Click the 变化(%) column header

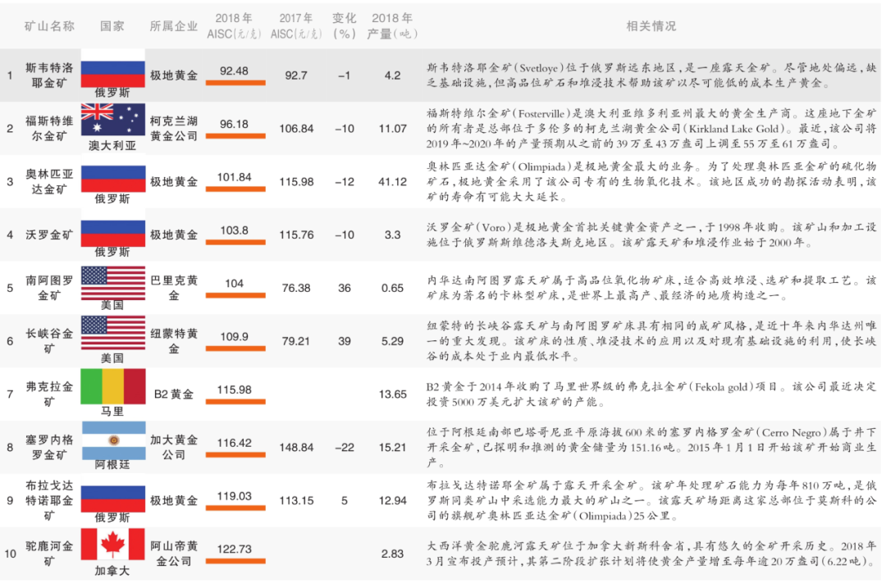click(344, 26)
